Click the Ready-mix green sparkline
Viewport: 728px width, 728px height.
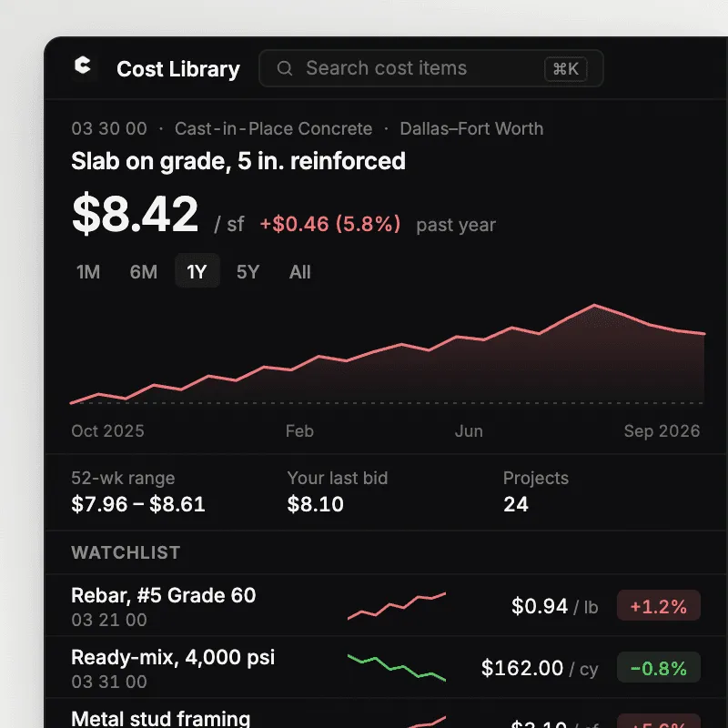point(397,668)
